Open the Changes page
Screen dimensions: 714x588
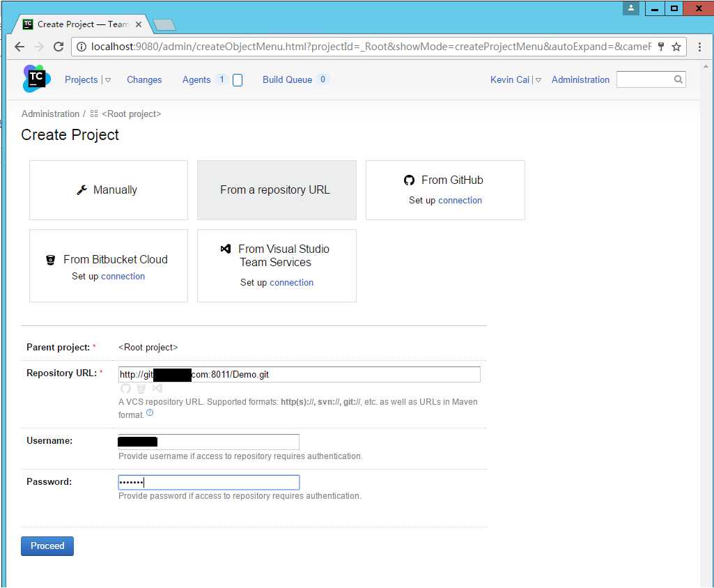pyautogui.click(x=144, y=79)
